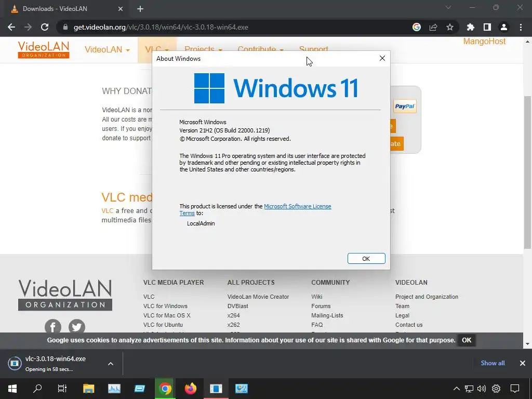The width and height of the screenshot is (532, 399).
Task: Open the Windows Start menu
Action: (x=12, y=389)
